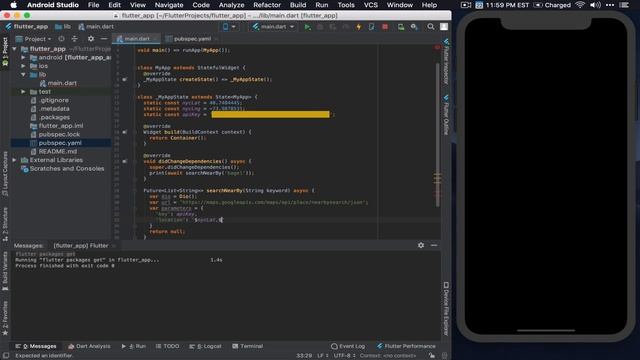640x360 pixels.
Task: Click the override gutter icon beside didChangeDependencies
Action: [x=124, y=161]
